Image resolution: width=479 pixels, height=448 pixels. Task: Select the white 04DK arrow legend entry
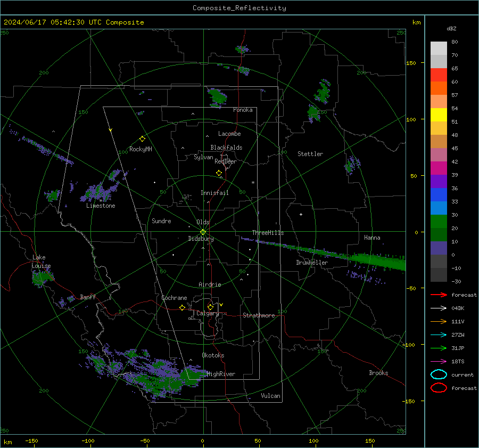439,308
